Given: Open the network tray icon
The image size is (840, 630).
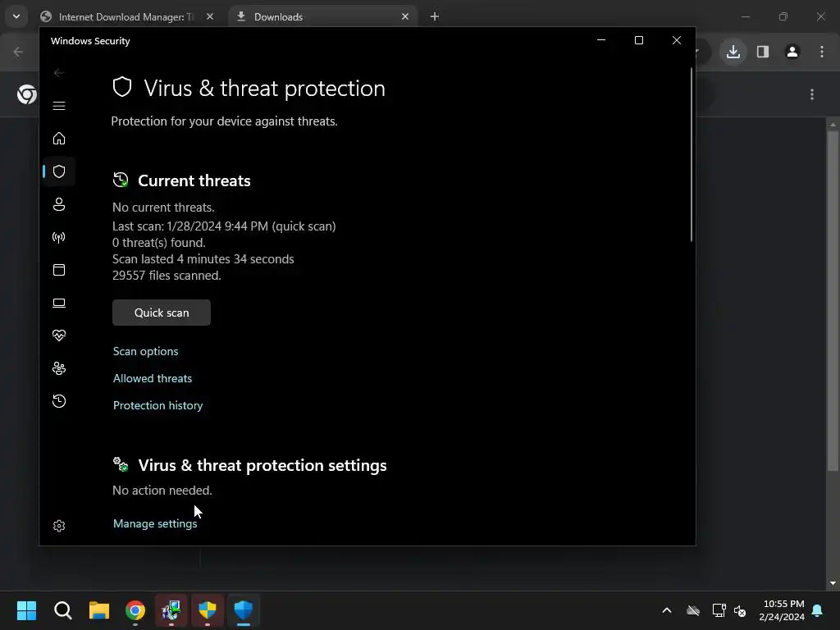Looking at the screenshot, I should pyautogui.click(x=719, y=610).
